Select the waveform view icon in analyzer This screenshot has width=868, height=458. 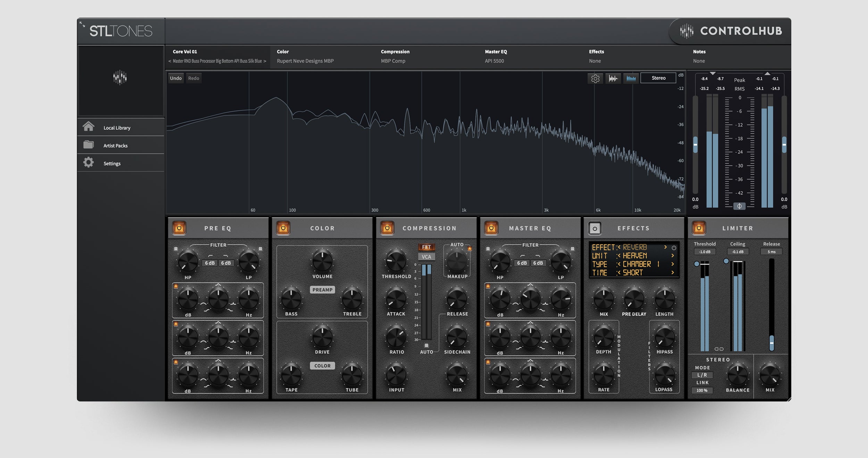(x=613, y=78)
